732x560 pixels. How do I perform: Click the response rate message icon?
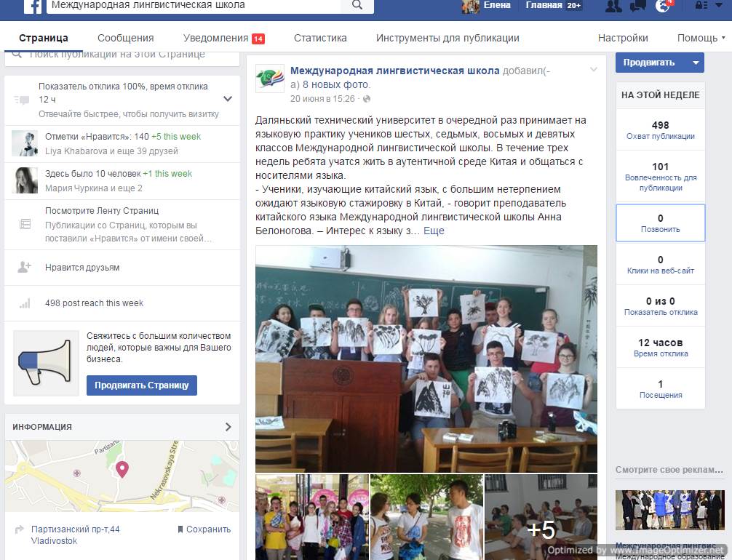click(x=21, y=100)
